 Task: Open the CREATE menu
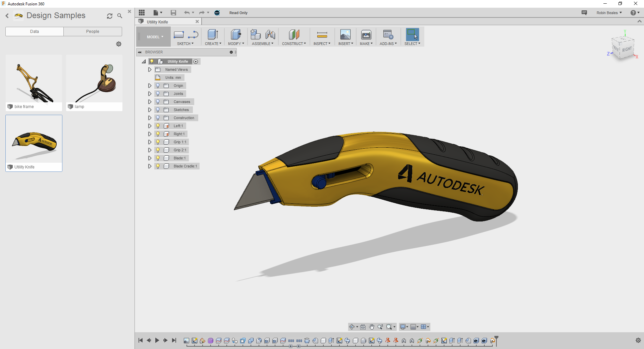(213, 44)
